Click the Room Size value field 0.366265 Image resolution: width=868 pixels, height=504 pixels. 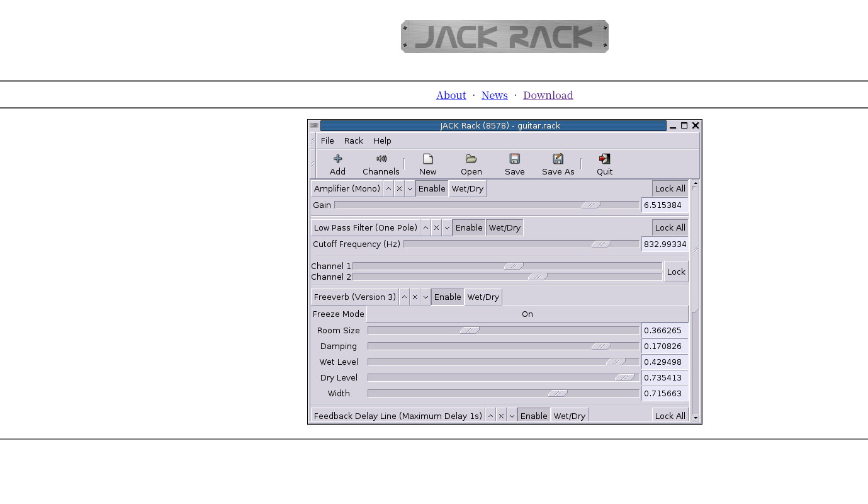coord(665,330)
